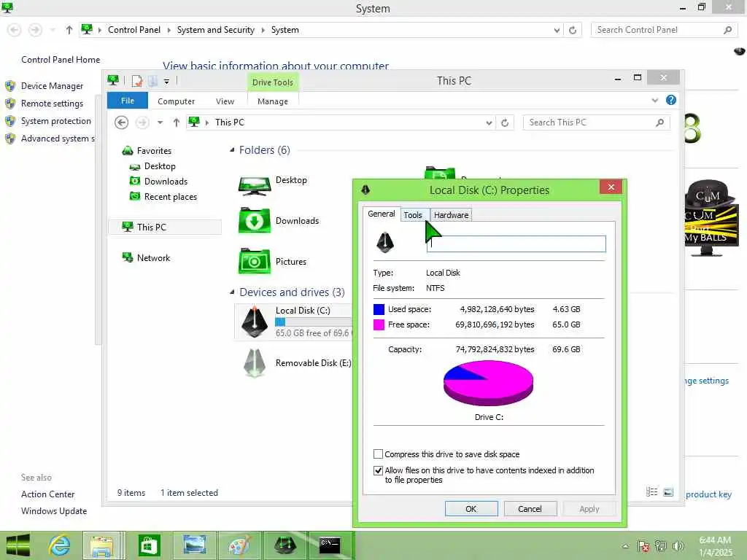Select Downloads under Favorites

[166, 182]
